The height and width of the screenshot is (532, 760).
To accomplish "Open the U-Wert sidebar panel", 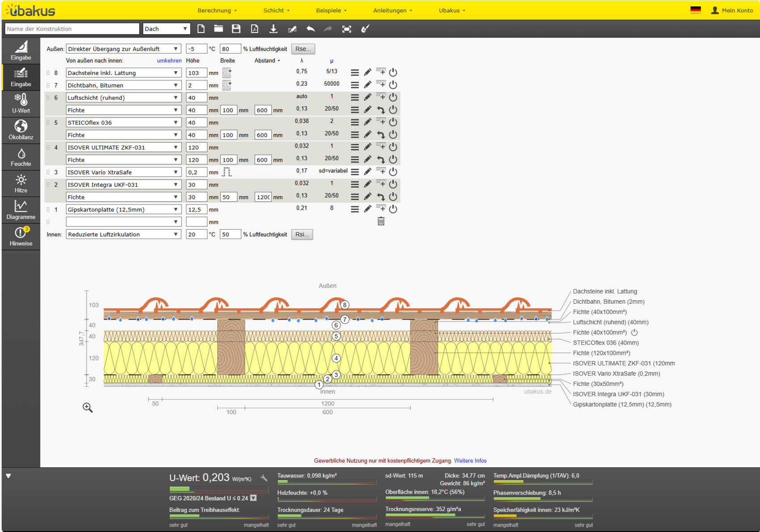I will click(21, 104).
